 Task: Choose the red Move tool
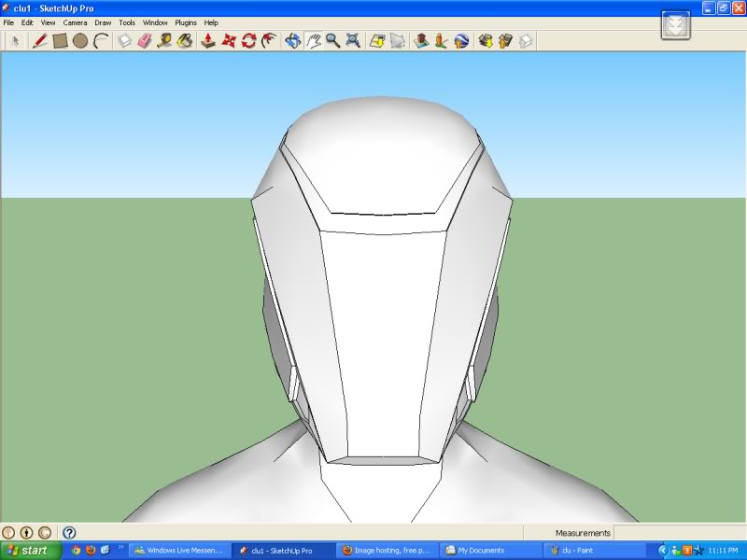(x=229, y=41)
